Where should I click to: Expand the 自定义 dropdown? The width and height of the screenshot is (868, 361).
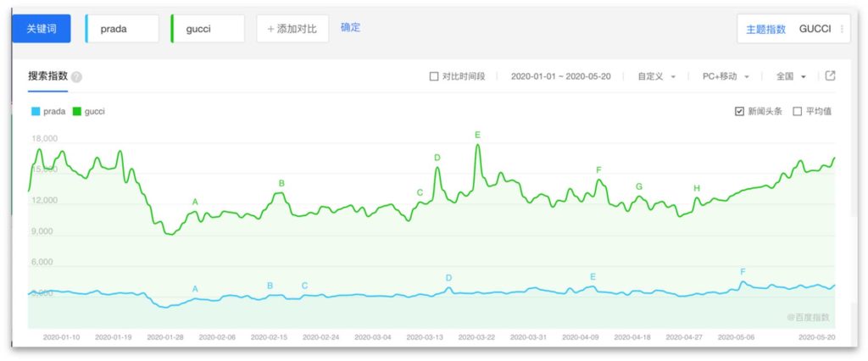(657, 76)
